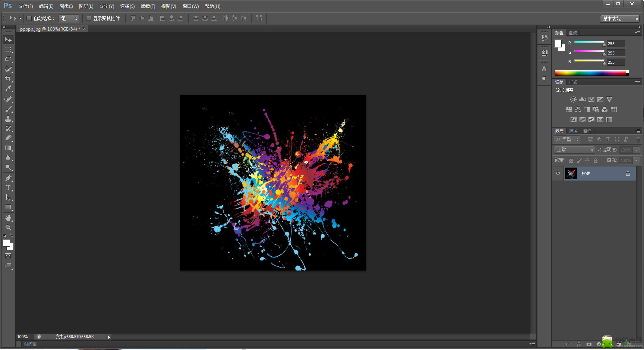Check the 显示变换控件 option
Viewport: 644px width, 350px height.
(x=89, y=18)
